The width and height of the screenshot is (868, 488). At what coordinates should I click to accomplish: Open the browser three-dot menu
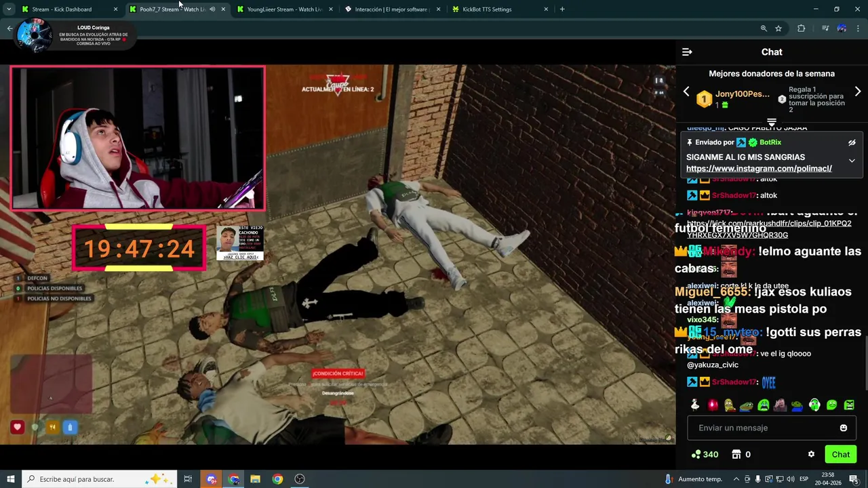tap(859, 28)
